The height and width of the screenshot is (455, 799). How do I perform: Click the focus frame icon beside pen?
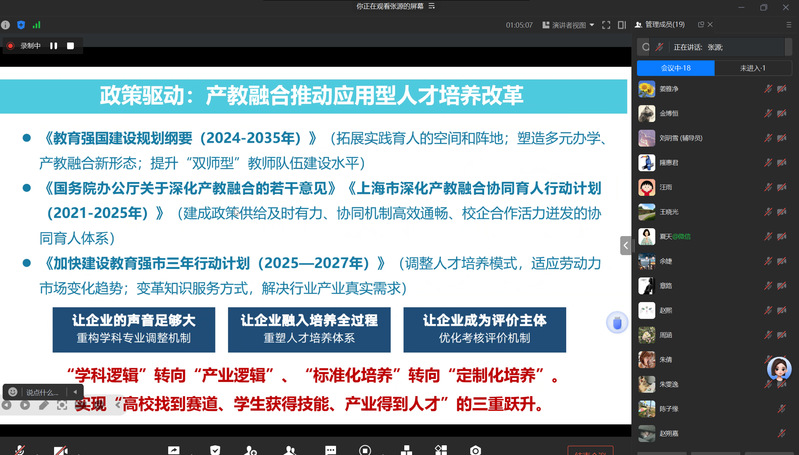(x=62, y=405)
